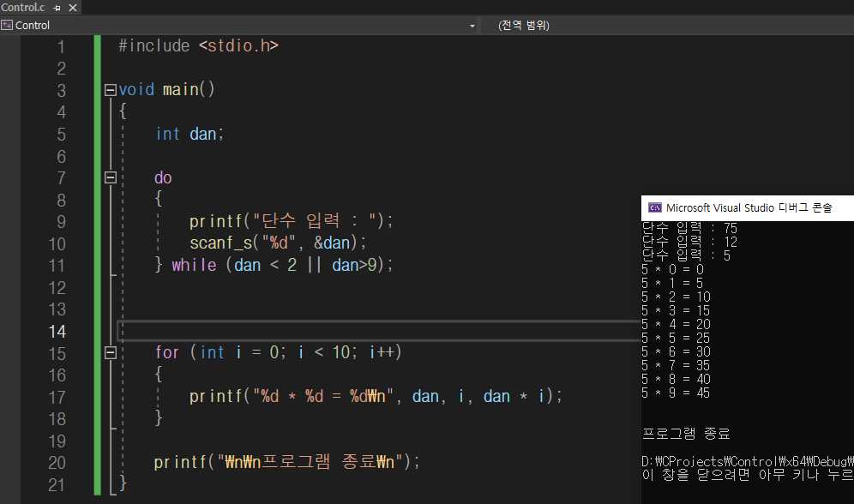Click console output '5 * 9 = 45'
The image size is (854, 504).
676,393
